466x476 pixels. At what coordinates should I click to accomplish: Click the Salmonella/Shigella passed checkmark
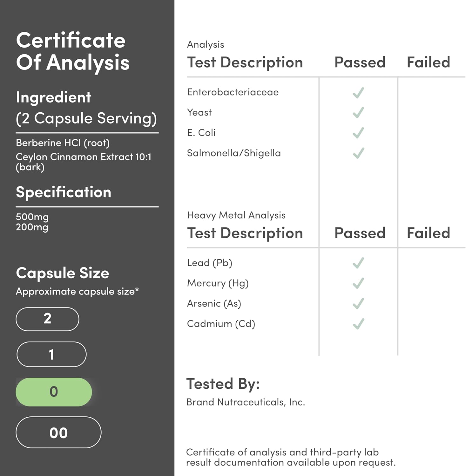click(x=358, y=153)
